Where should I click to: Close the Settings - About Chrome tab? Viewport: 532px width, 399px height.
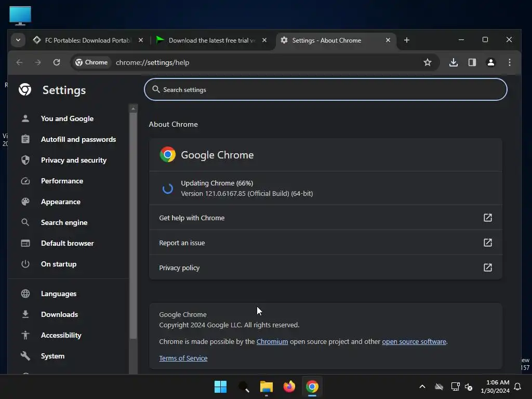click(388, 40)
